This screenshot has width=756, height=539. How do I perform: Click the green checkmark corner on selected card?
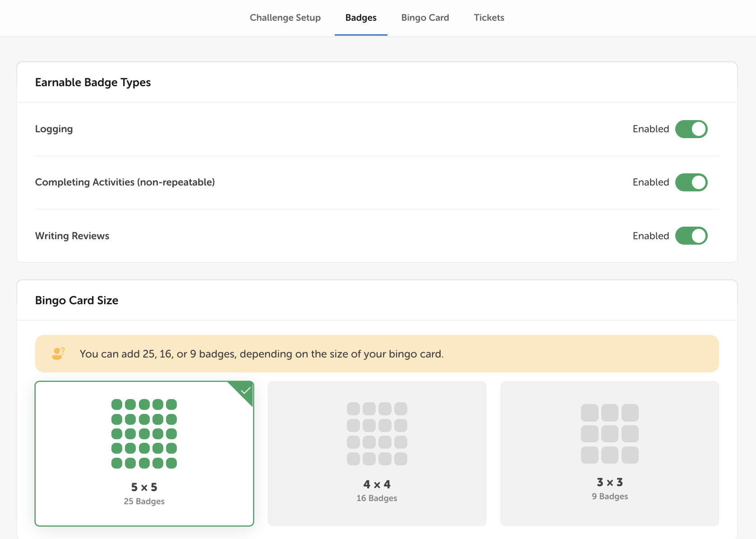(245, 390)
